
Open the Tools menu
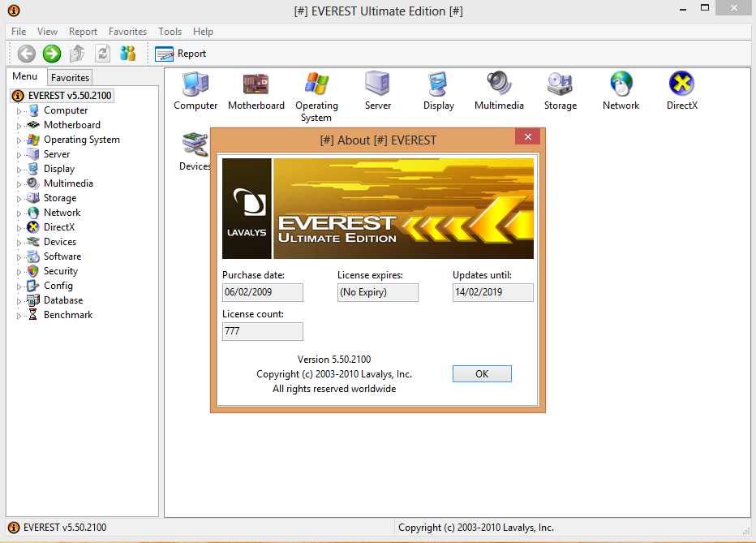tap(170, 32)
